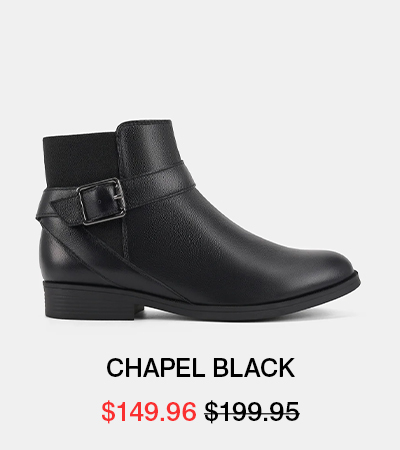Click the low block heel of the boot

pos(92,300)
